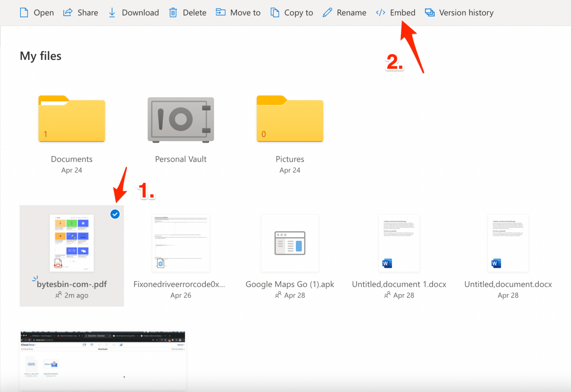Image resolution: width=571 pixels, height=392 pixels.
Task: Open the video thumbnail at the bottom
Action: coord(103,360)
